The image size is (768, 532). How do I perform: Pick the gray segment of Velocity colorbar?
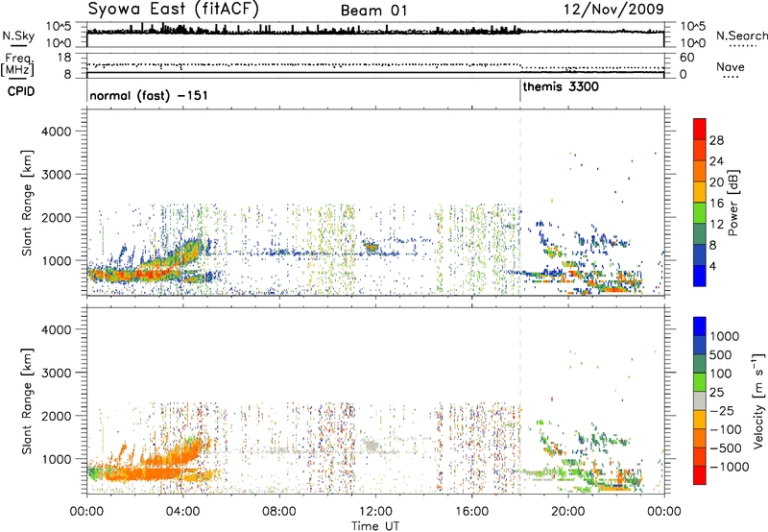[x=700, y=400]
